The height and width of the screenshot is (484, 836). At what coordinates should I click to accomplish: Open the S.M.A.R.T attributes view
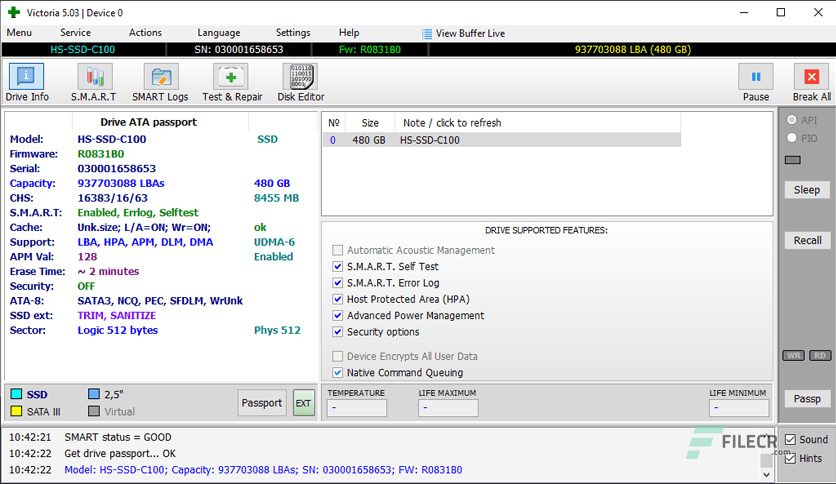click(94, 83)
